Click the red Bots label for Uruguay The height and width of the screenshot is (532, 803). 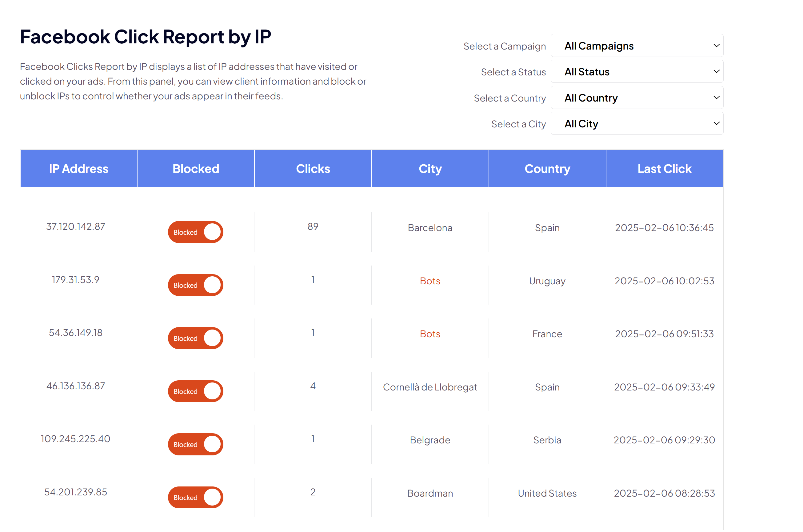[430, 281]
